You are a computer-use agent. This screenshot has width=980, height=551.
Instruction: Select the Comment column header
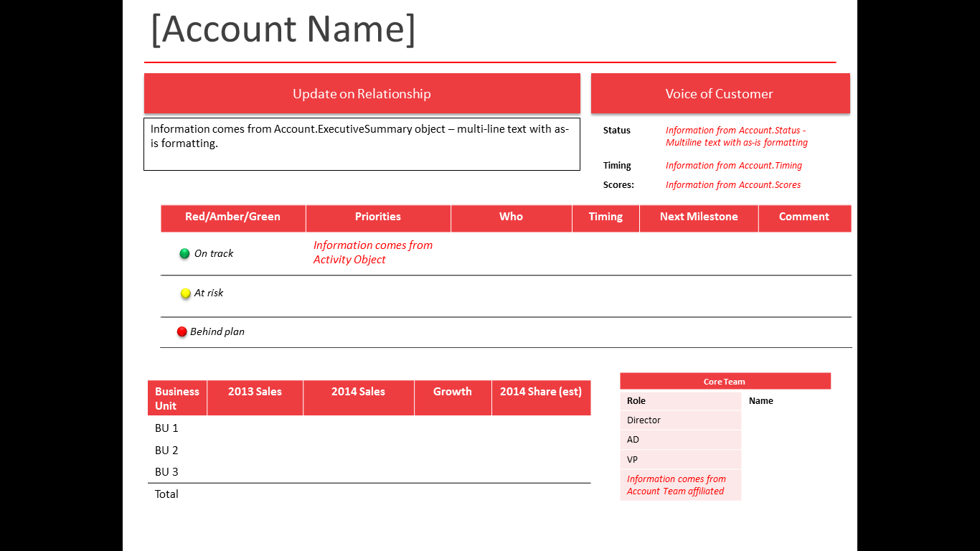[804, 217]
